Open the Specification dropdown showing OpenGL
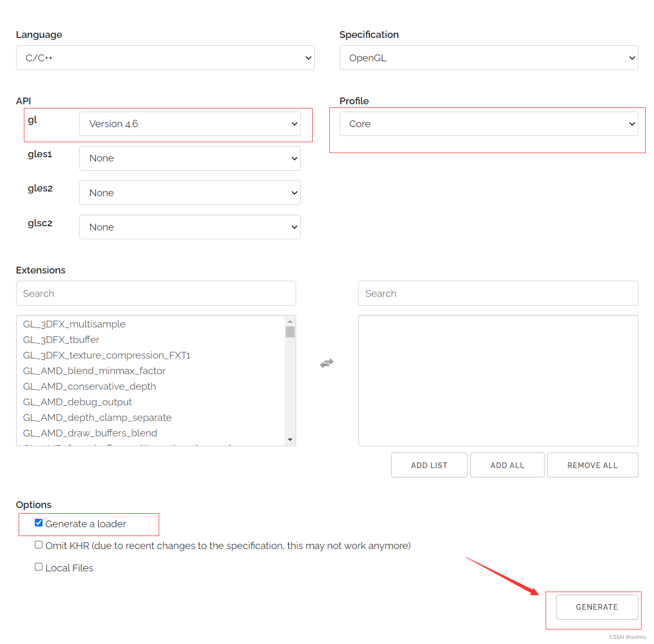 point(488,58)
